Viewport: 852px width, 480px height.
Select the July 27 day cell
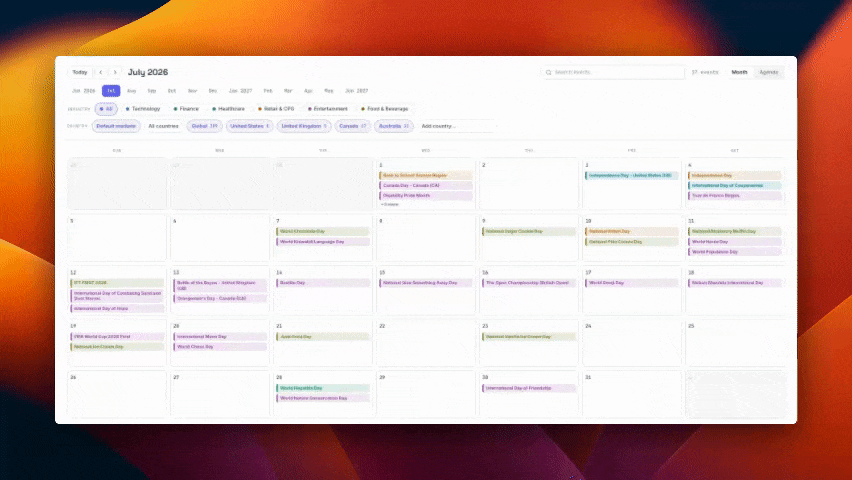(x=220, y=394)
